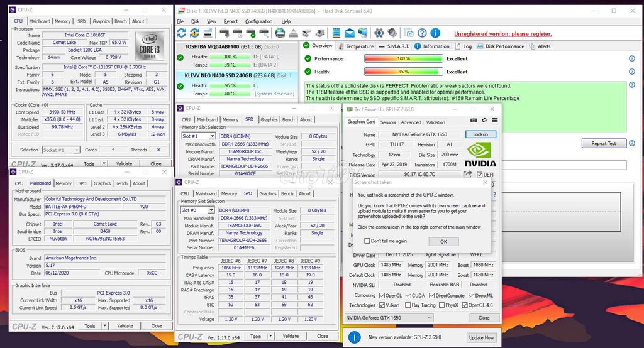644x348 pixels.
Task: Click the NVIDIA logo in GPU-Z
Action: point(480,155)
